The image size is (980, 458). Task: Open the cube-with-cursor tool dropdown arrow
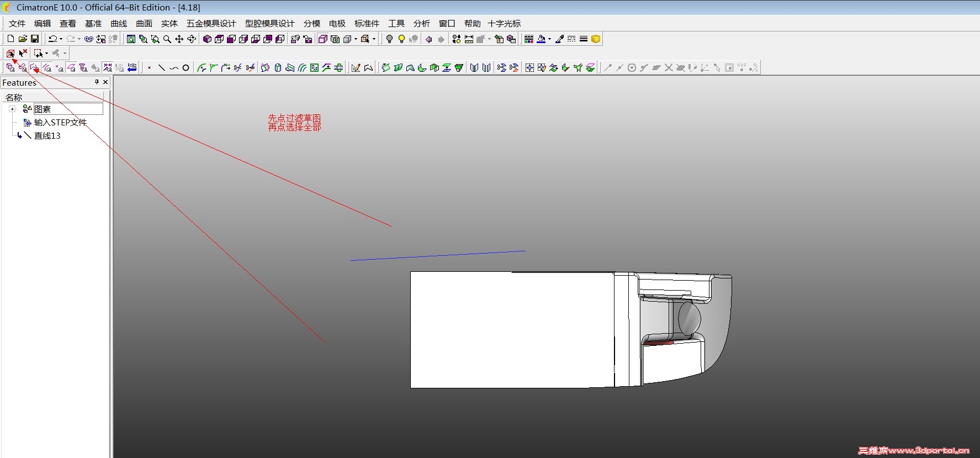[x=374, y=39]
